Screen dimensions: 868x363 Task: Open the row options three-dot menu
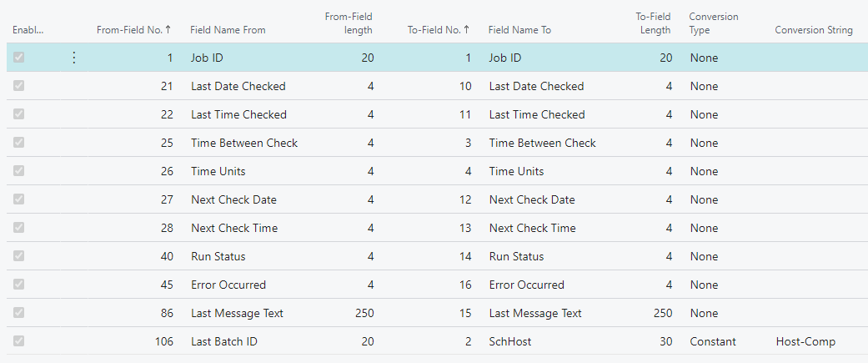(73, 58)
